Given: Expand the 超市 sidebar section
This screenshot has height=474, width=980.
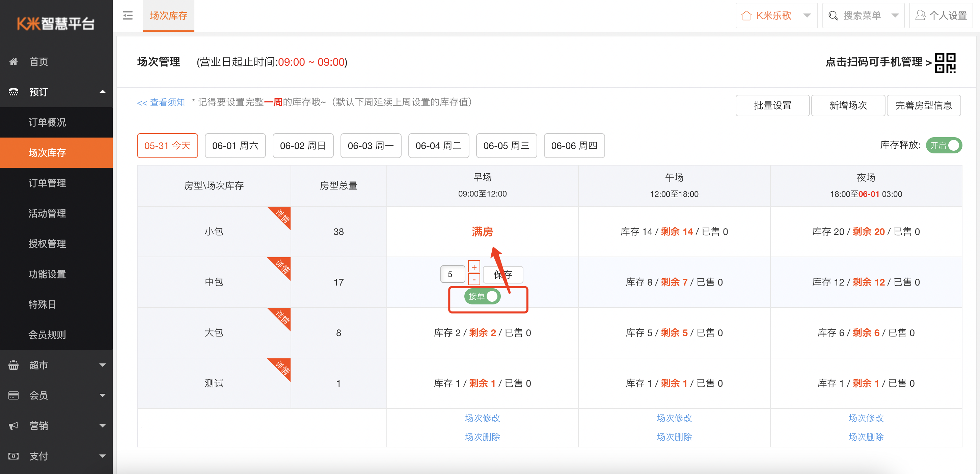Looking at the screenshot, I should point(102,365).
